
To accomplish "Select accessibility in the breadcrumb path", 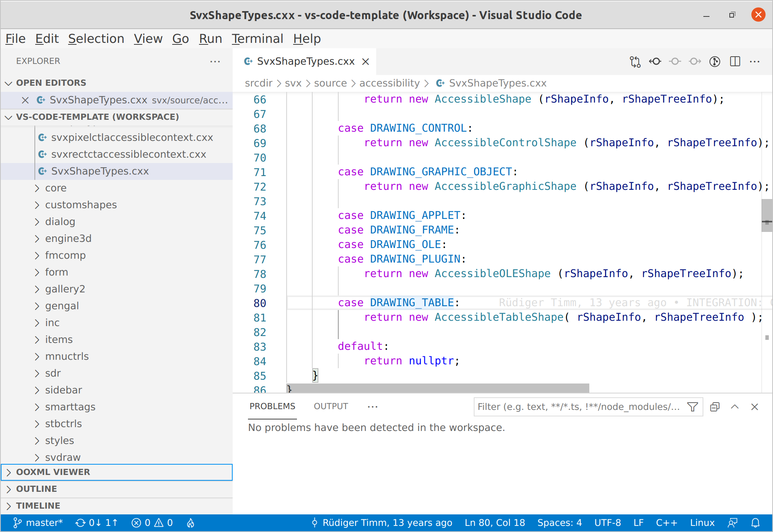I will tap(389, 83).
